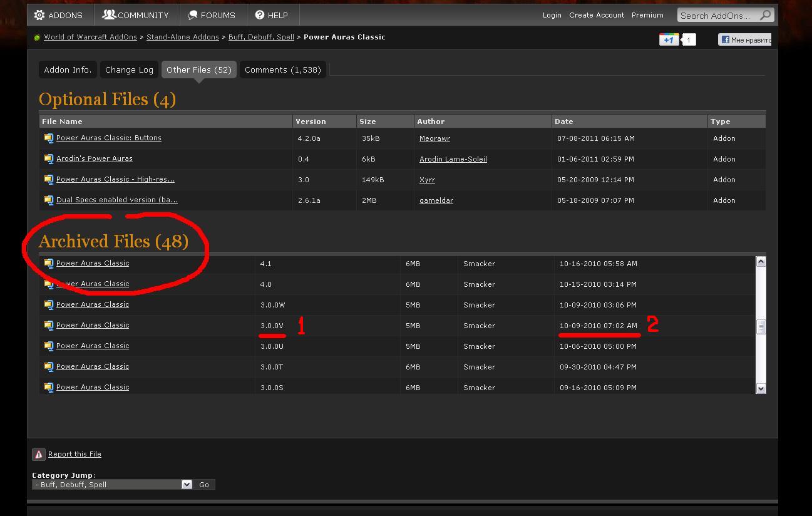Open archived Power Auras Classic 4.0
Viewport: 812px width, 516px height.
tap(93, 284)
